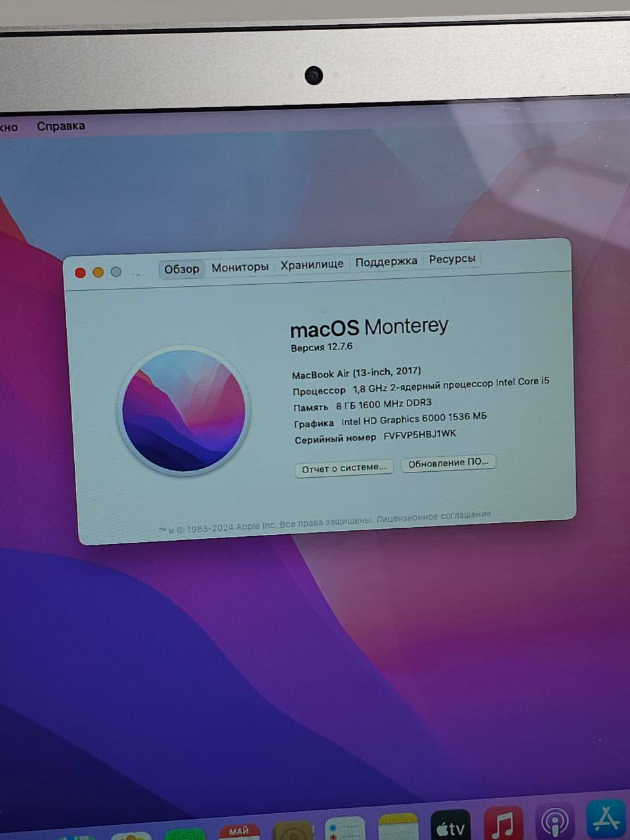This screenshot has height=840, width=630.
Task: Select the Обзор tab
Action: click(182, 269)
